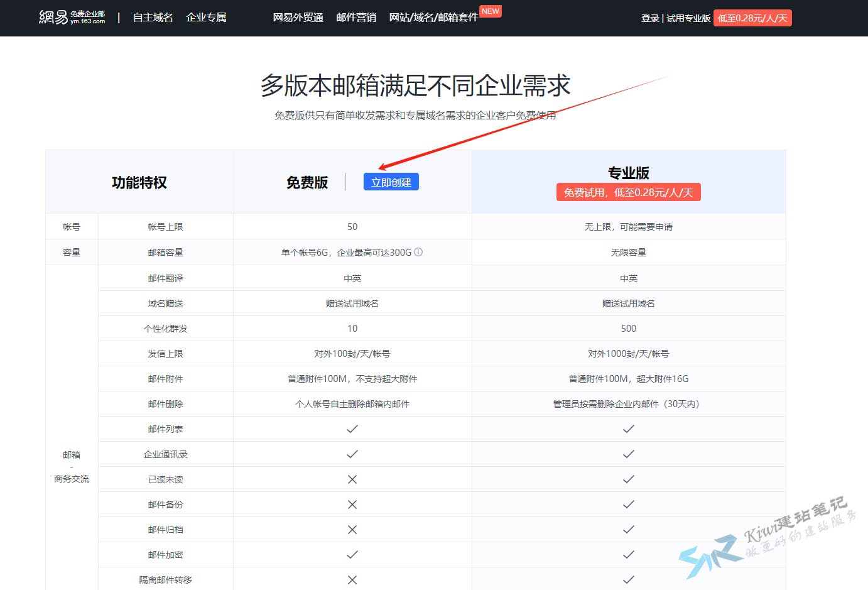Viewport: 868px width, 590px height.
Task: Click pro edition checkmark for 企业通讯录
Action: click(629, 454)
